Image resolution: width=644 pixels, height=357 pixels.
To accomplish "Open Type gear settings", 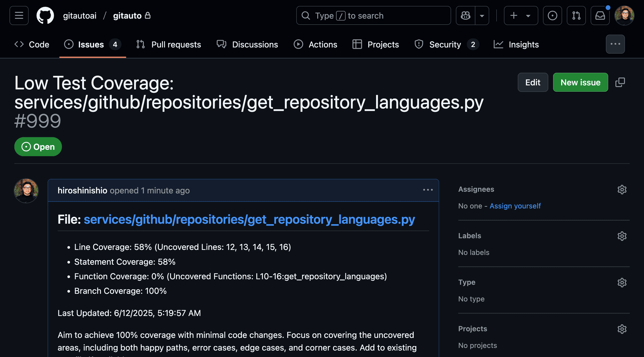I will click(x=622, y=282).
